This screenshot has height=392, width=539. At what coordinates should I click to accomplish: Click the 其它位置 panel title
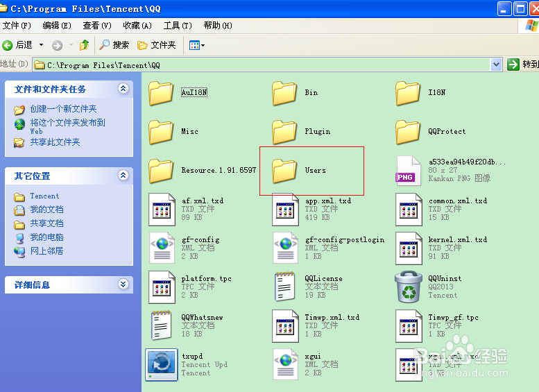32,176
